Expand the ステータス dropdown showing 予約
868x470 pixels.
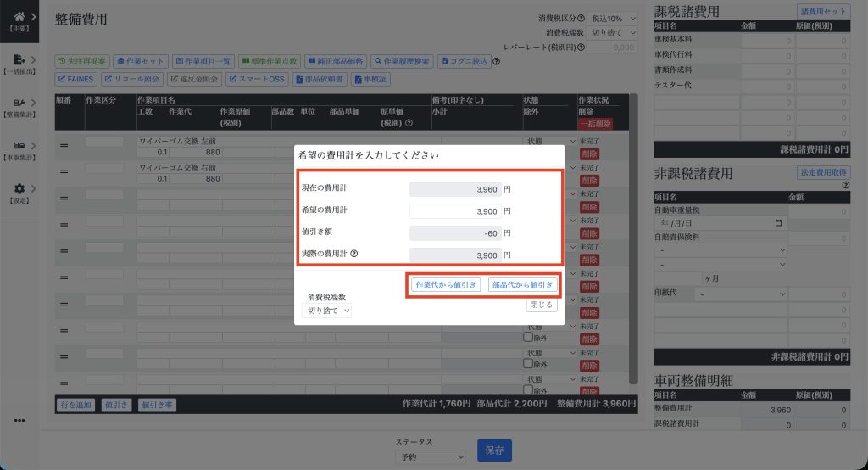click(x=431, y=457)
